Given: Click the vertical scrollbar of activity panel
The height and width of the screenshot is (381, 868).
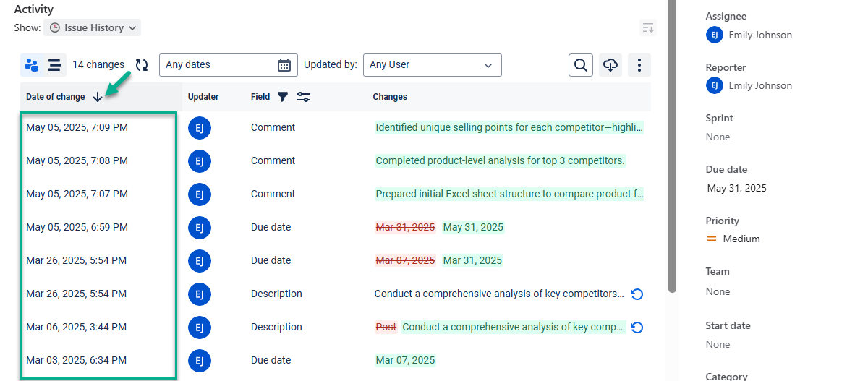Looking at the screenshot, I should tap(672, 145).
